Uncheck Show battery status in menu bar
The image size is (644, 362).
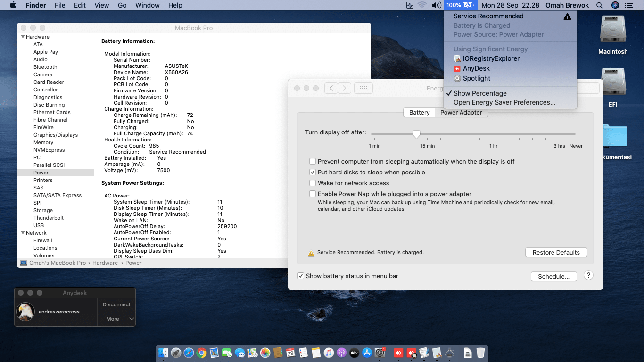coord(301,276)
